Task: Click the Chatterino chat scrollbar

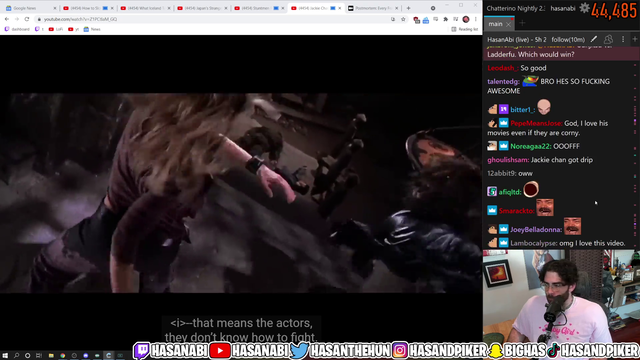Action: pos(635,147)
